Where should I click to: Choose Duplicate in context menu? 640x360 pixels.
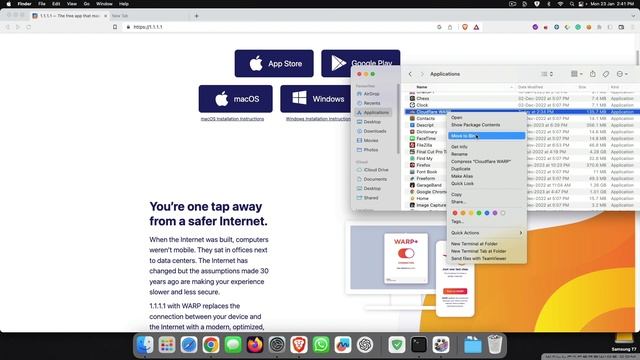pyautogui.click(x=460, y=169)
